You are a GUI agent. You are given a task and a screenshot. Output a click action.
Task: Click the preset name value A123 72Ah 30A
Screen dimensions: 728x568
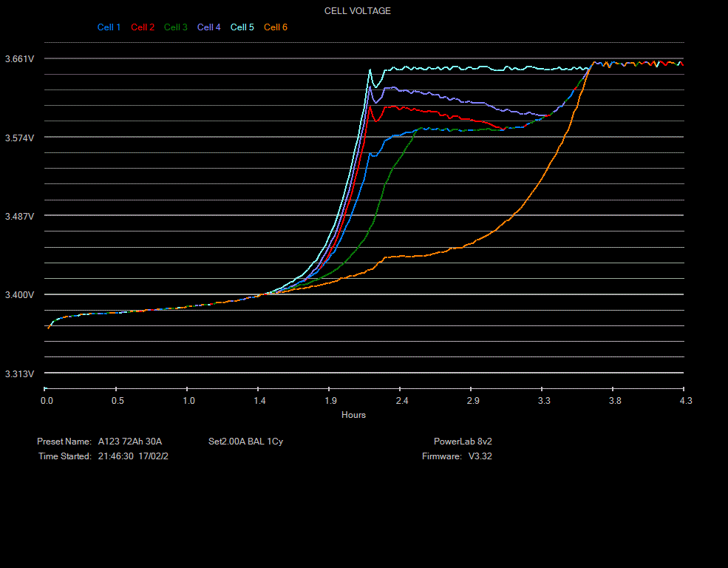pos(130,442)
